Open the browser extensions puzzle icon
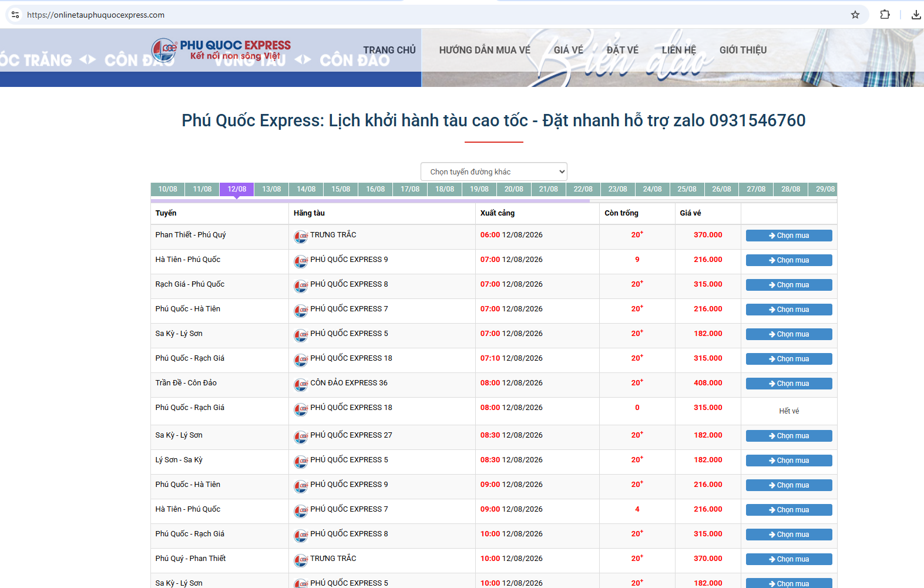This screenshot has width=924, height=588. 885,15
